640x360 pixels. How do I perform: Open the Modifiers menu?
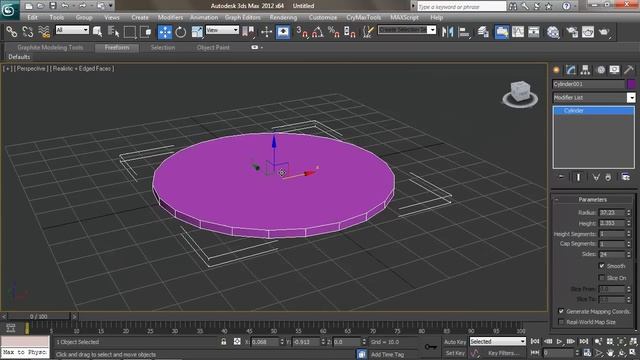pos(170,18)
